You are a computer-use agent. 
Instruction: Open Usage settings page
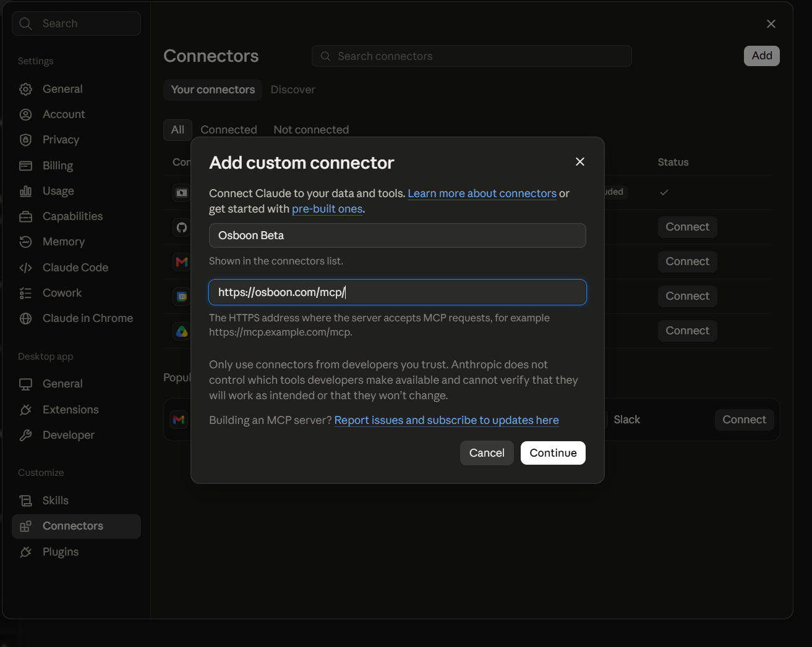coord(76,191)
